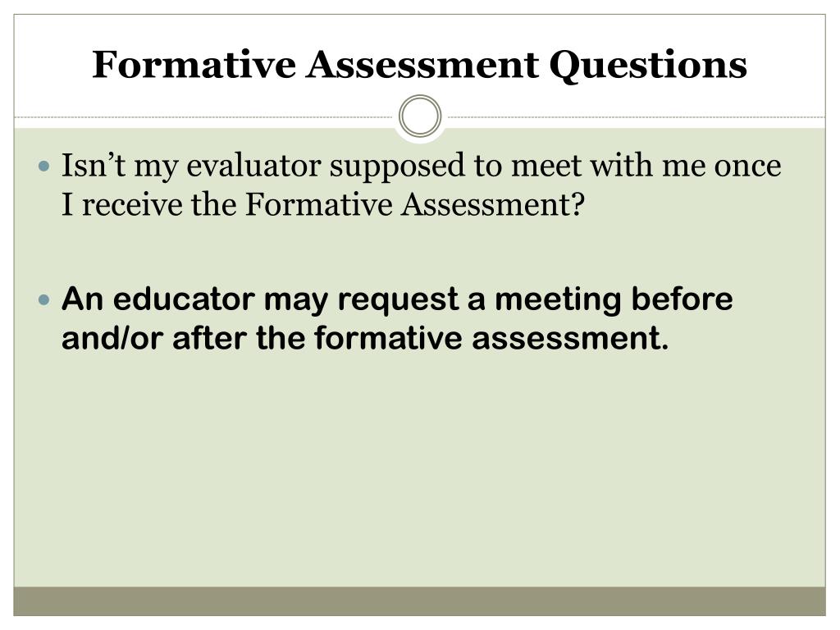Click the word "Assessment" in the title
This screenshot has height=630, width=840.
pyautogui.click(x=422, y=64)
